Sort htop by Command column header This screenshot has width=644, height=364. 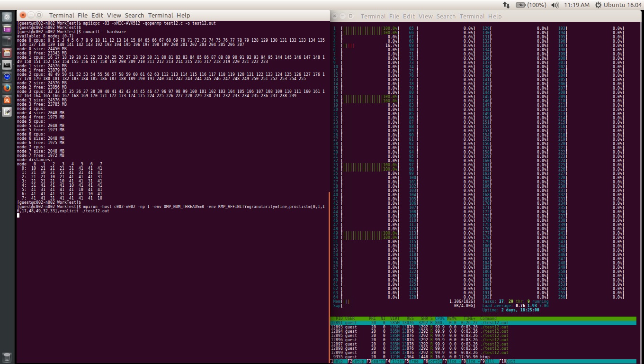pyautogui.click(x=488, y=318)
